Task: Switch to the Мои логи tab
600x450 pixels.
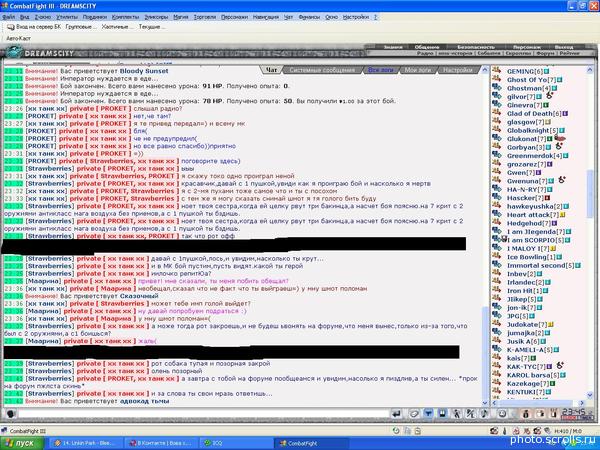Action: coord(417,70)
